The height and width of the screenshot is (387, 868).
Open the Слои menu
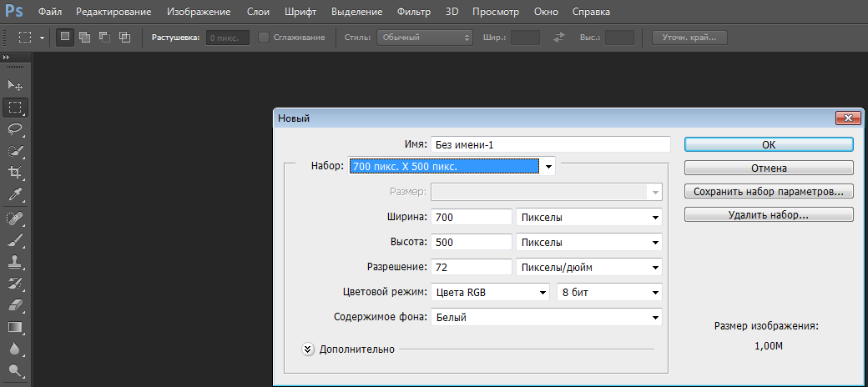(x=258, y=12)
